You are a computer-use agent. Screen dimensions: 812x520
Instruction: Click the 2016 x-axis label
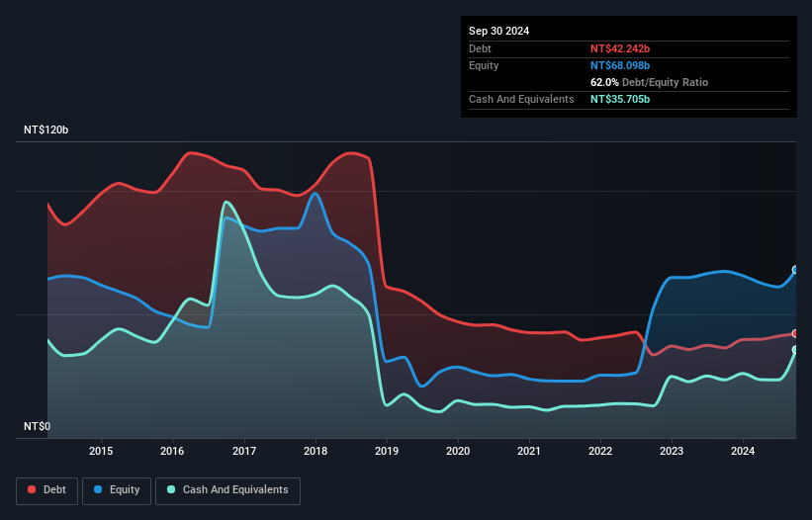[x=172, y=451]
